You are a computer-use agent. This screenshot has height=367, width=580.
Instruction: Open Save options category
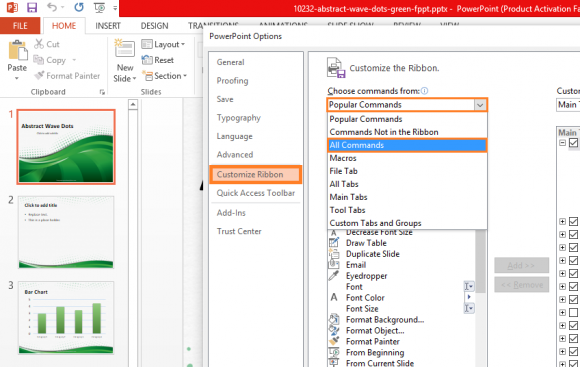225,99
